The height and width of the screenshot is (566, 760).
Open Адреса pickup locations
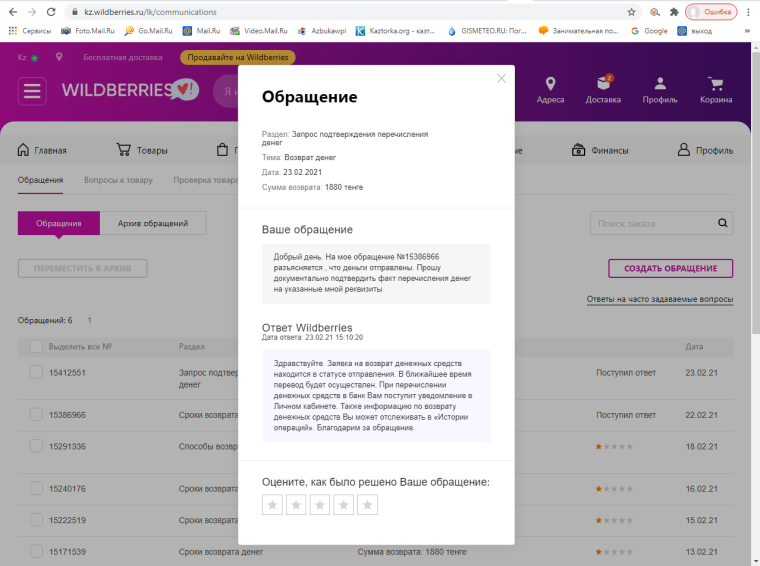(550, 90)
